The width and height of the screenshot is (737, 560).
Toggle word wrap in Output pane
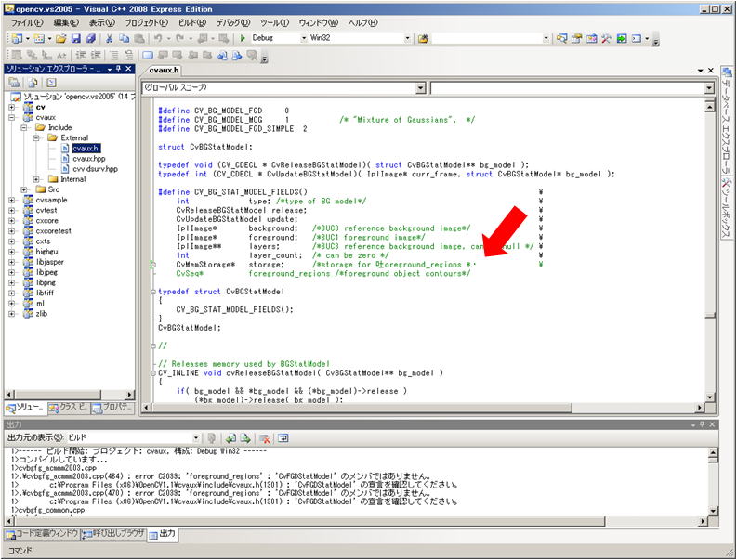[x=283, y=438]
